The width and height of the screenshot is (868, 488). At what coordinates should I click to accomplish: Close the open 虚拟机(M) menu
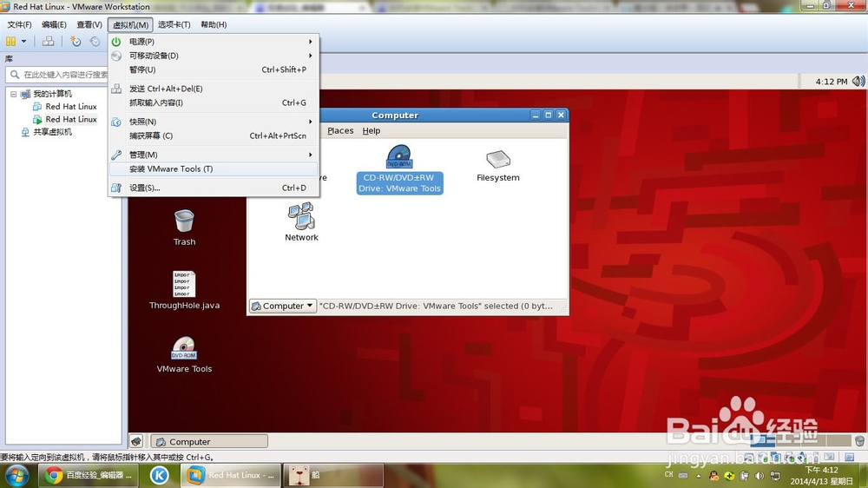tap(130, 24)
